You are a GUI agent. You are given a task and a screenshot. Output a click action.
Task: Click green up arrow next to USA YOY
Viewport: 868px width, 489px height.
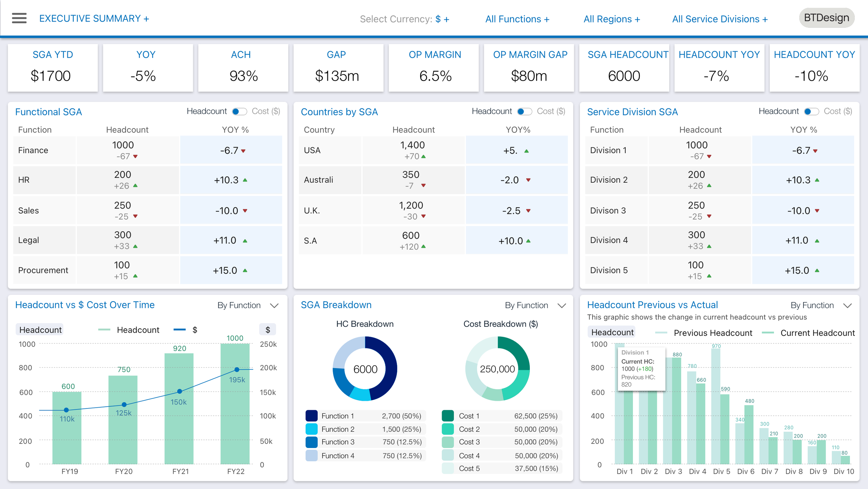click(526, 151)
